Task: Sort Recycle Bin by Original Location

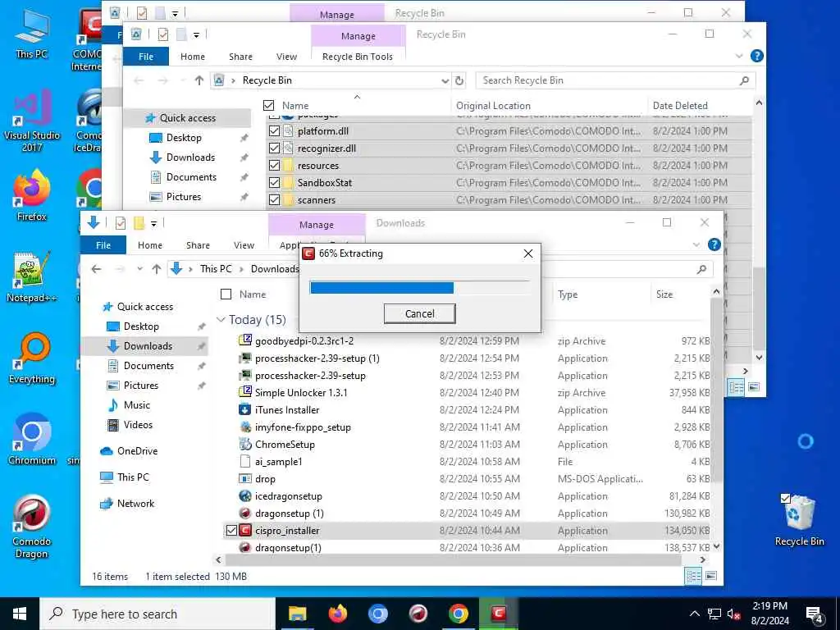Action: pyautogui.click(x=493, y=106)
